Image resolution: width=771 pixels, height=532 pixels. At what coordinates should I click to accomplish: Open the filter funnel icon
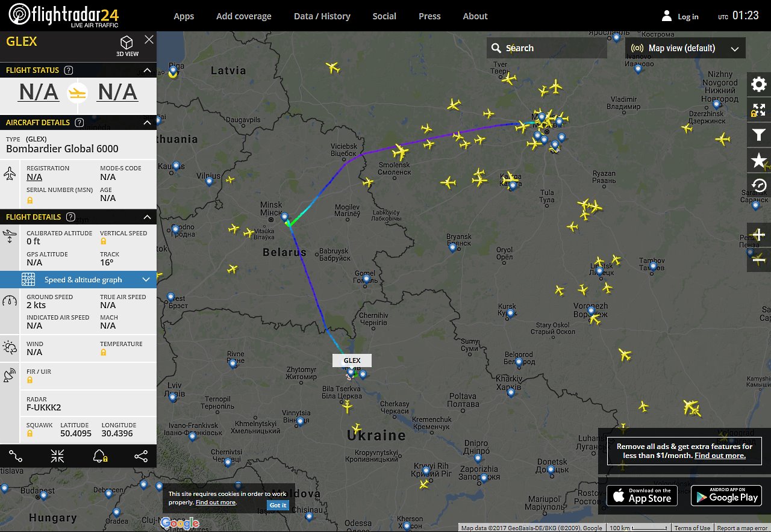point(759,136)
